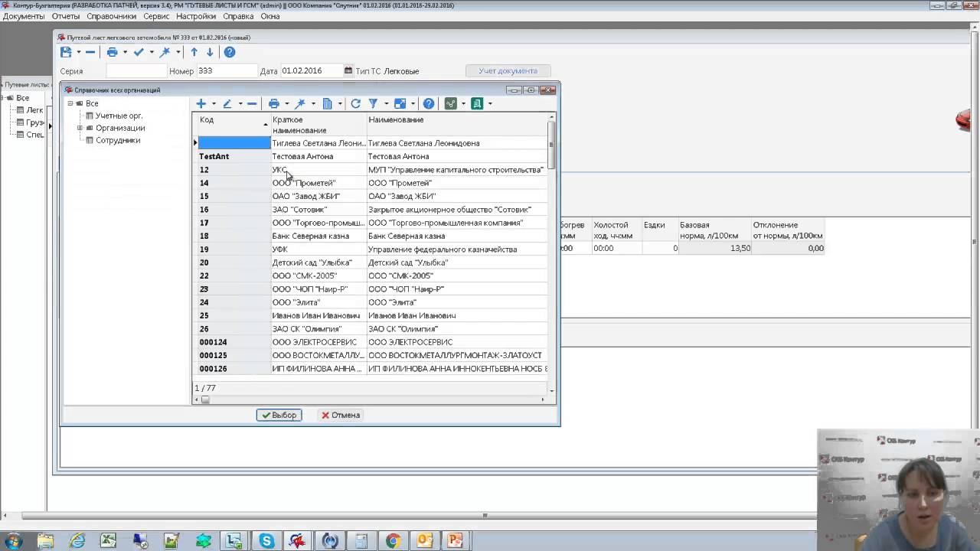The image size is (980, 551).
Task: Collapse the 'Все' tree node in directory
Action: pos(70,103)
